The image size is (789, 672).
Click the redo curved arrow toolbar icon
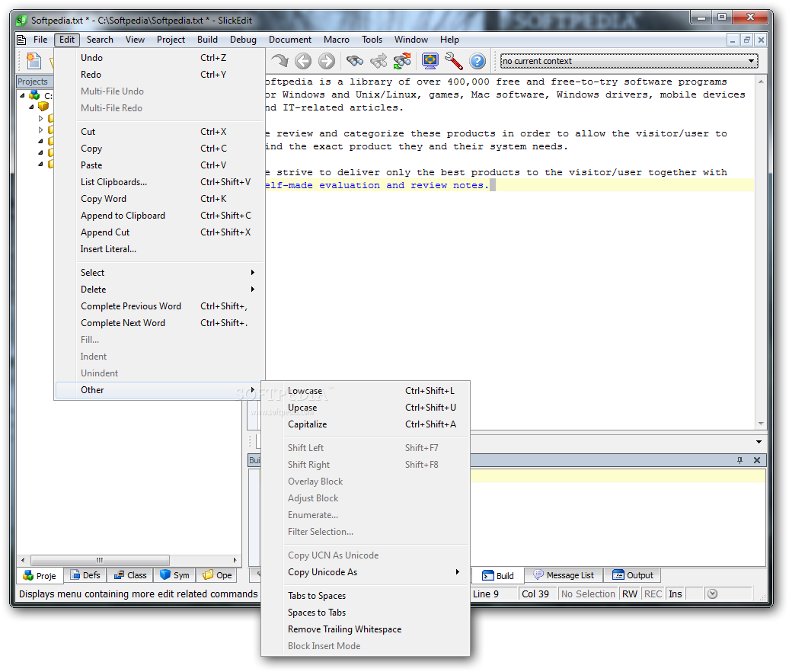point(280,61)
